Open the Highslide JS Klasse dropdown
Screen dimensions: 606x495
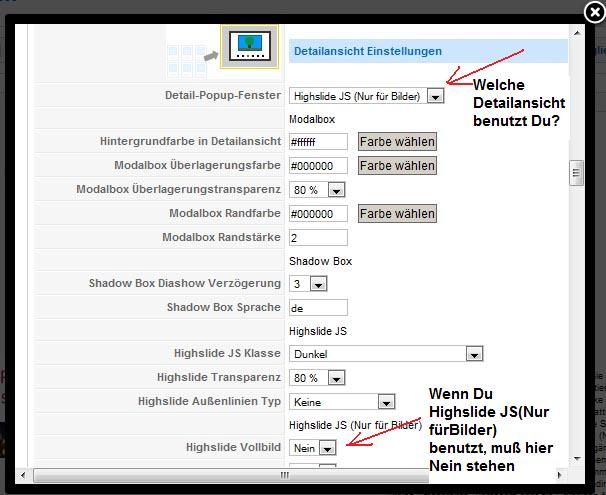386,353
